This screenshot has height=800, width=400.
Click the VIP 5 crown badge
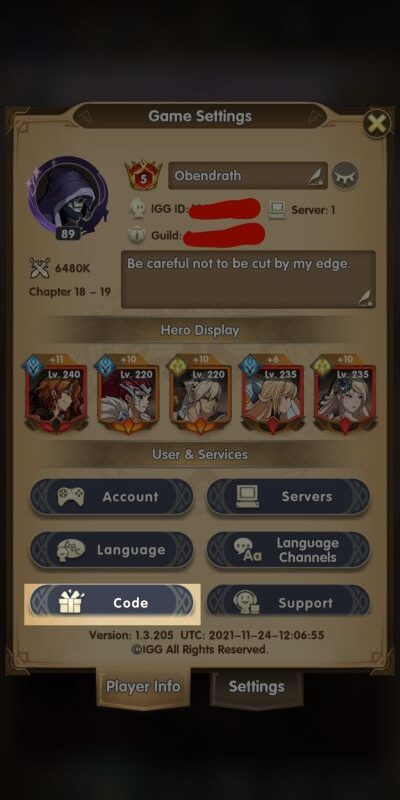tap(143, 176)
